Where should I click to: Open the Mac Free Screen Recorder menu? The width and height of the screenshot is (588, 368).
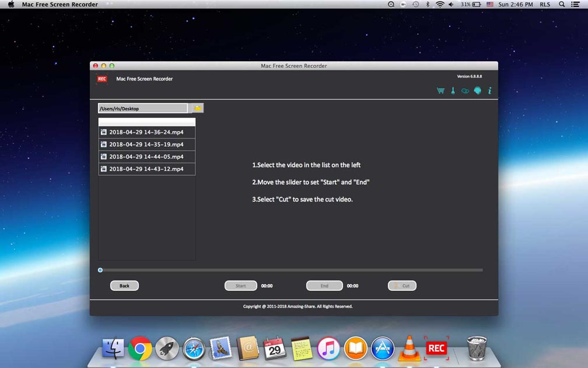pyautogui.click(x=60, y=5)
